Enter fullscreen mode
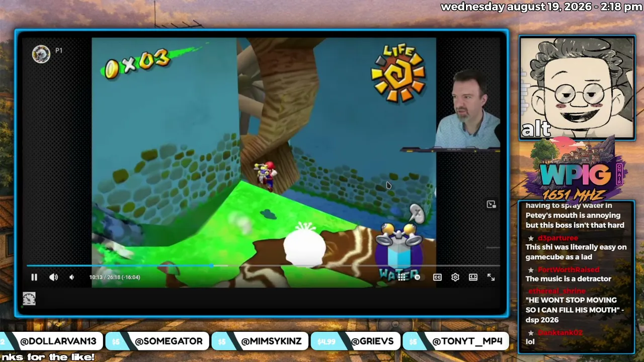The width and height of the screenshot is (644, 362). point(491,277)
